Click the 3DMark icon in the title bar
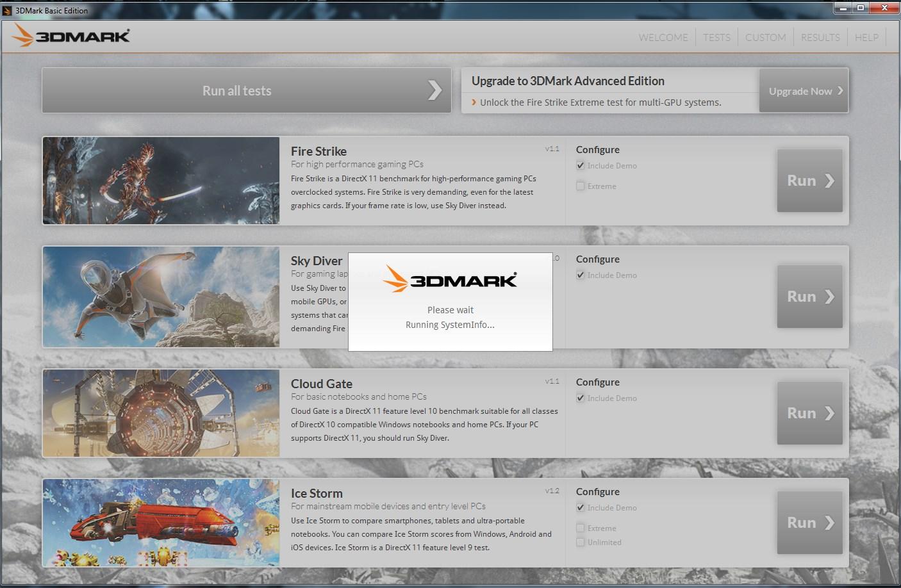This screenshot has height=588, width=901. point(7,10)
